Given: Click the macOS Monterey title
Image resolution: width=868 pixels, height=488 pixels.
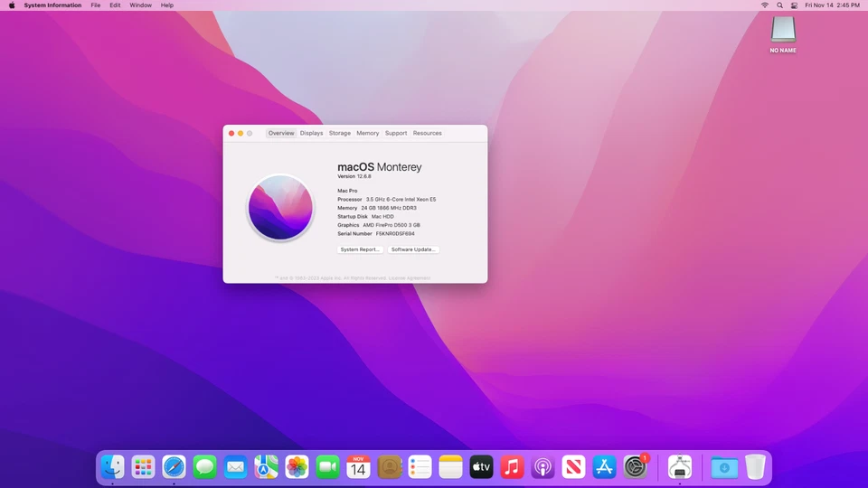Looking at the screenshot, I should tap(379, 166).
